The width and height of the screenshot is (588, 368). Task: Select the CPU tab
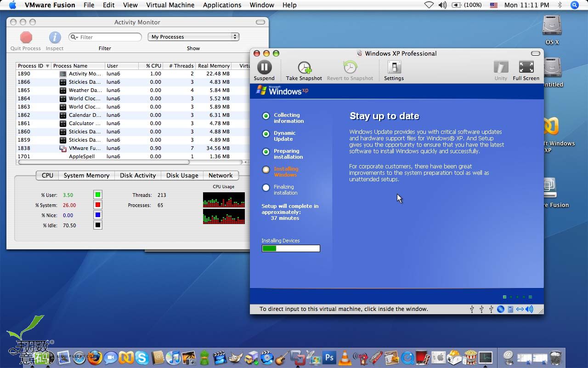click(x=47, y=175)
